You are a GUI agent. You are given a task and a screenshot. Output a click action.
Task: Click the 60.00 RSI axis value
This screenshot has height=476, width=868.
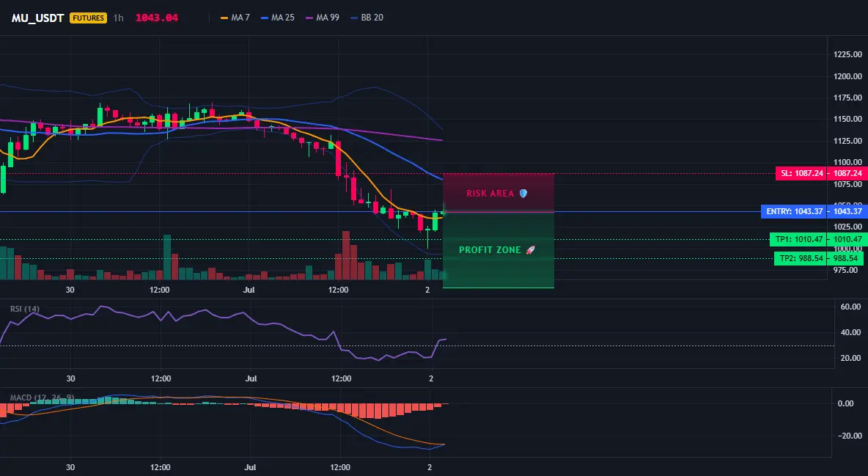[851, 307]
